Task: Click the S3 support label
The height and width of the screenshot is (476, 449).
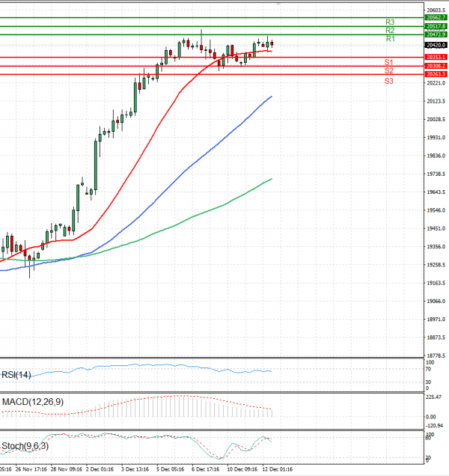Action: coord(388,81)
